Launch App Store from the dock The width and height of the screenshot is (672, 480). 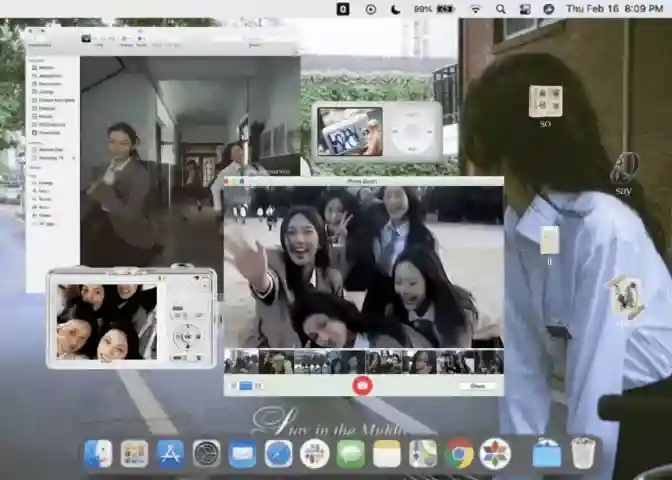click(171, 453)
